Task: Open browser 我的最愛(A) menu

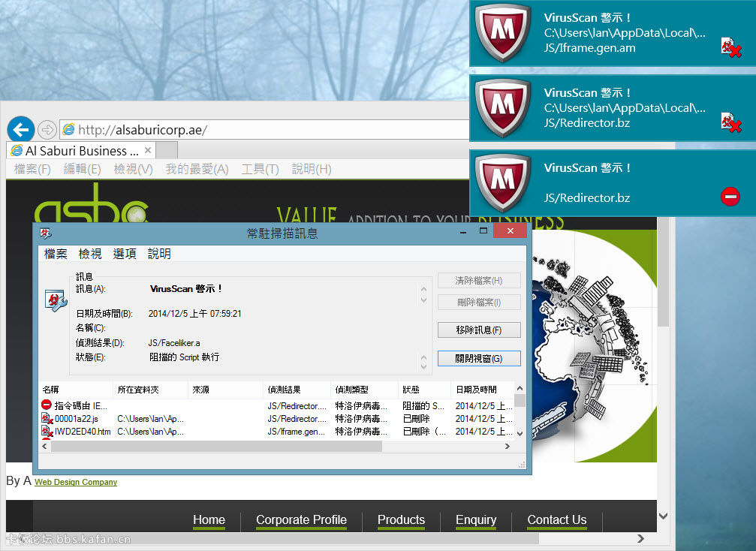Action: point(197,169)
